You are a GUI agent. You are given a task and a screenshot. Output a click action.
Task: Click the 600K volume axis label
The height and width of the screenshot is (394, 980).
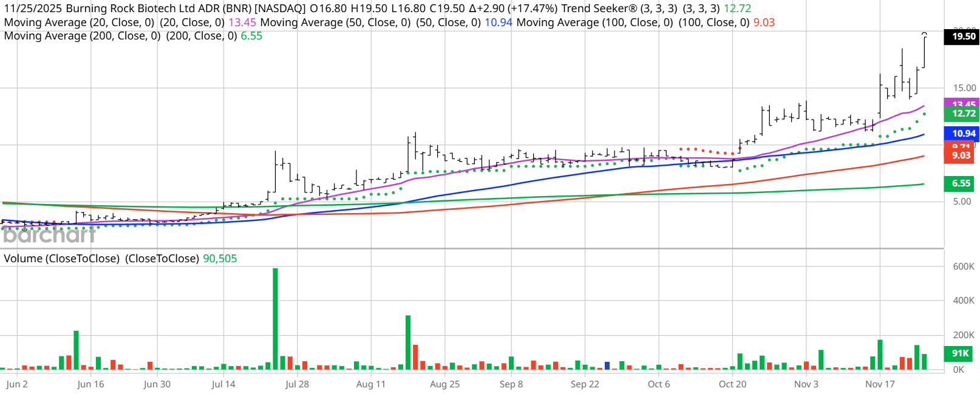point(964,267)
